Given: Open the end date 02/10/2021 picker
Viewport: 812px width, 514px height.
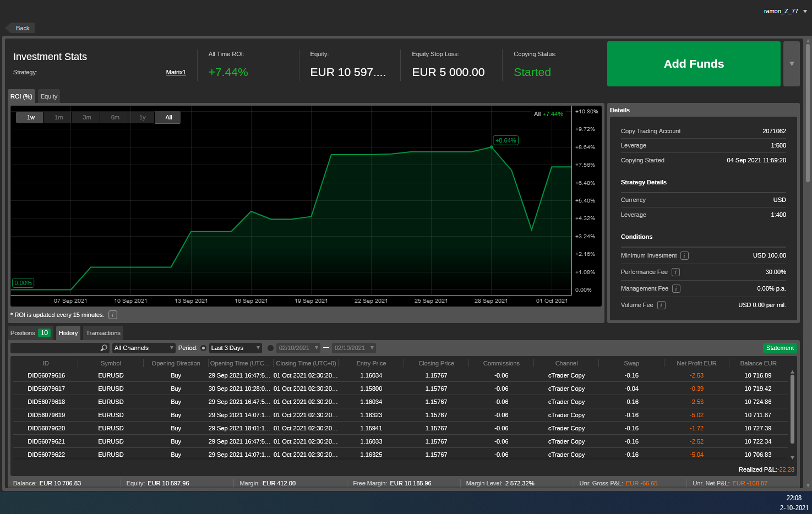Looking at the screenshot, I should [354, 348].
